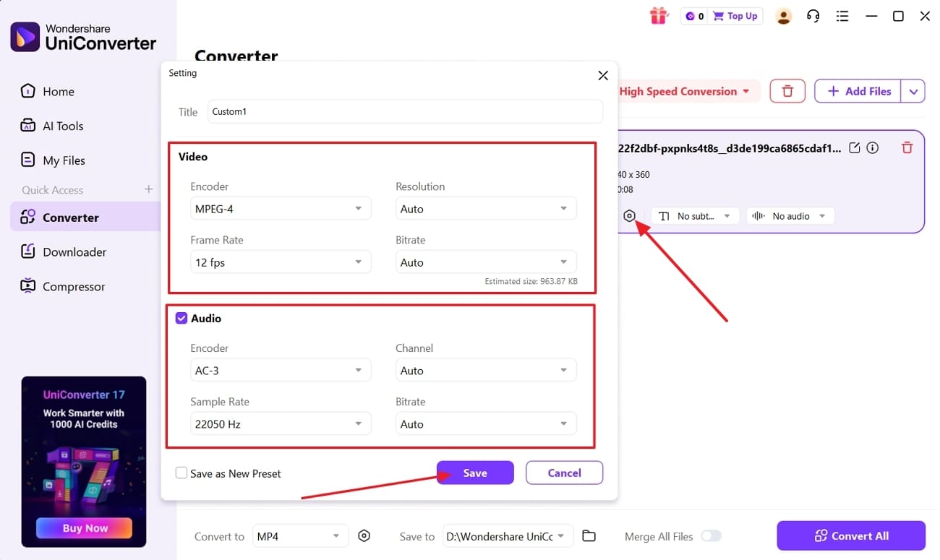The height and width of the screenshot is (560, 940).
Task: Click the Save button in Settings
Action: (475, 473)
